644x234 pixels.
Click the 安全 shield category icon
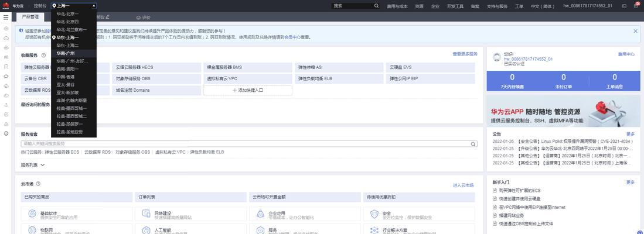pos(374,214)
